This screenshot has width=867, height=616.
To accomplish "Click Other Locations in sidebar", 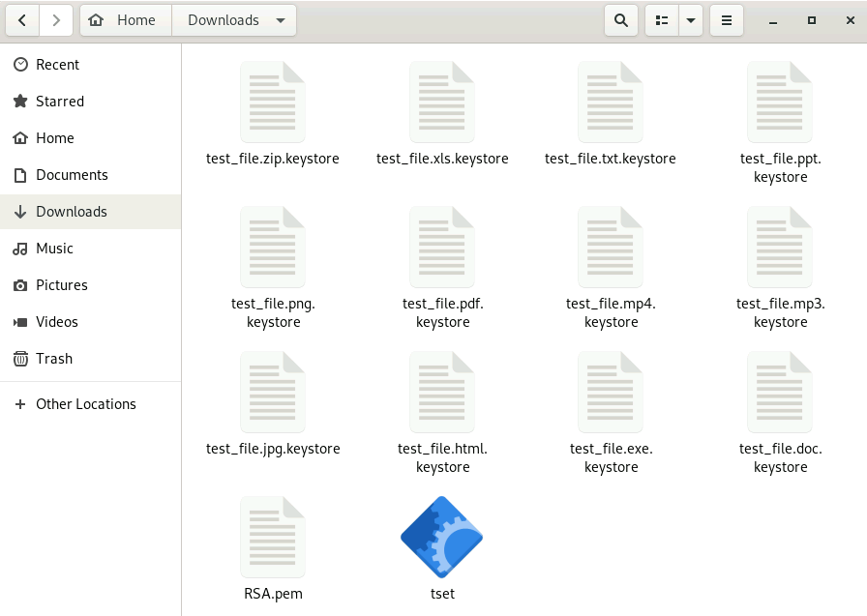I will (x=85, y=404).
